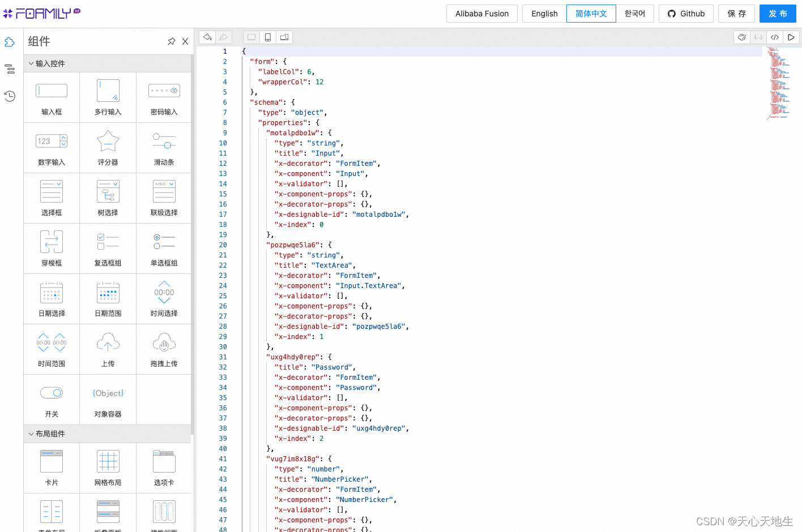Toggle the source code </> view
Image resolution: width=802 pixels, height=532 pixels.
(774, 37)
